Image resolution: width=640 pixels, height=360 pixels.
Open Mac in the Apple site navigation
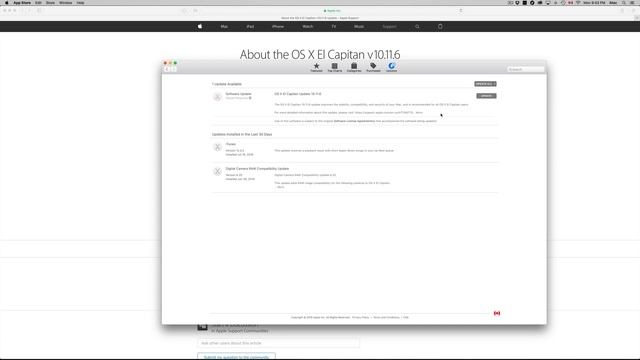224,27
